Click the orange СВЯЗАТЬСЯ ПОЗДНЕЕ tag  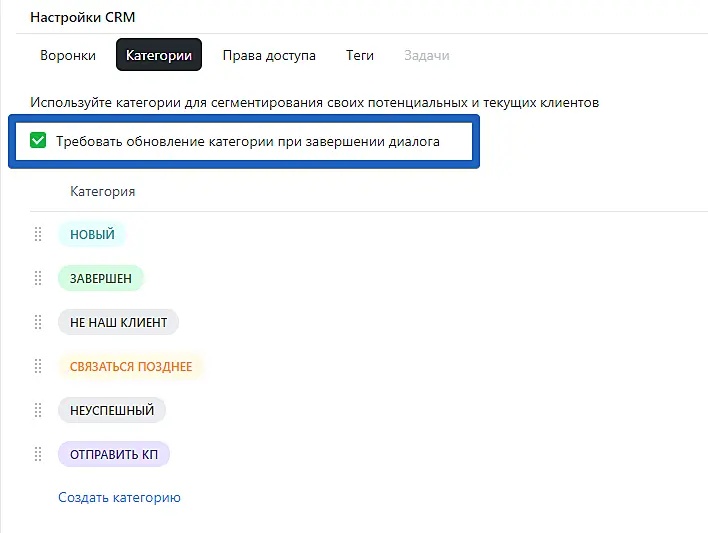131,366
